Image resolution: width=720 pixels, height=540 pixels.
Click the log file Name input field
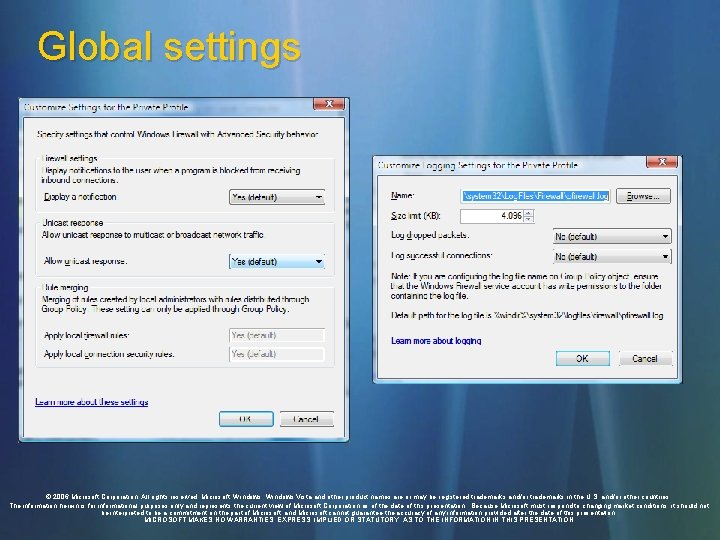[535, 196]
